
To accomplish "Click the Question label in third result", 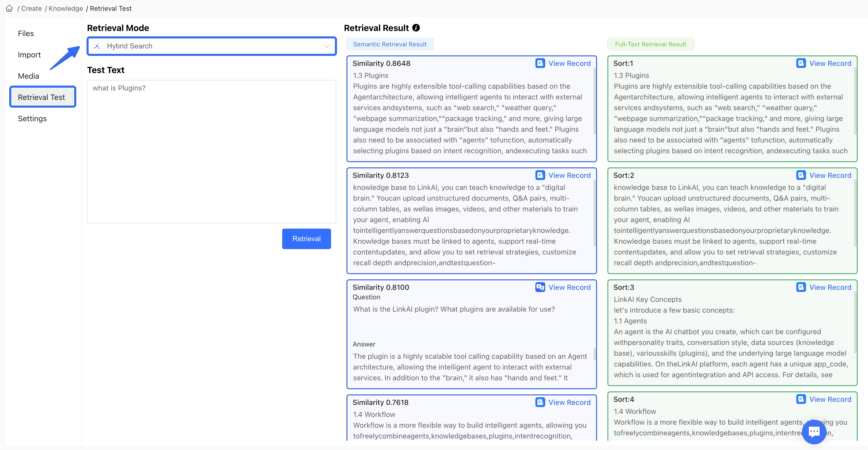I will 367,297.
